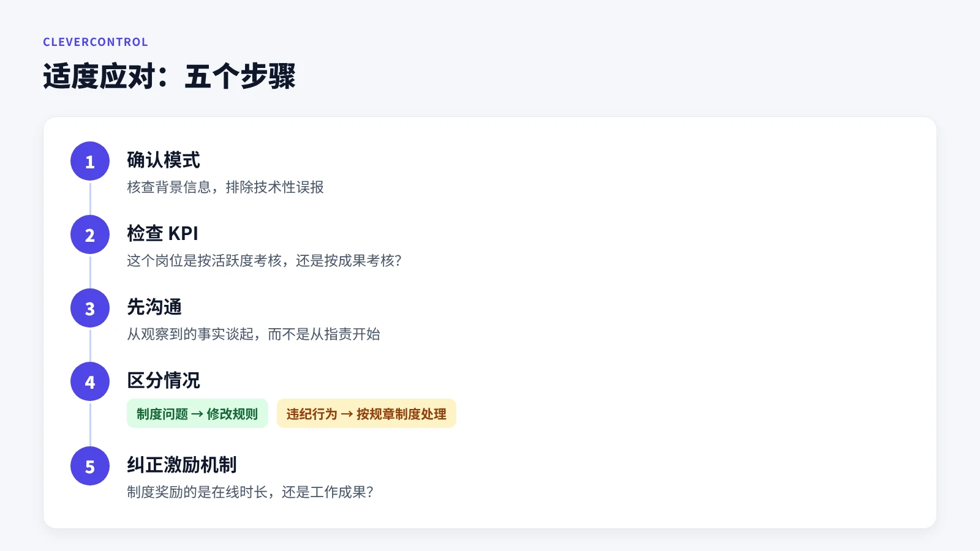This screenshot has width=980, height=551.
Task: Click the text 核查背景信息，排除技术性误报
Action: (225, 187)
